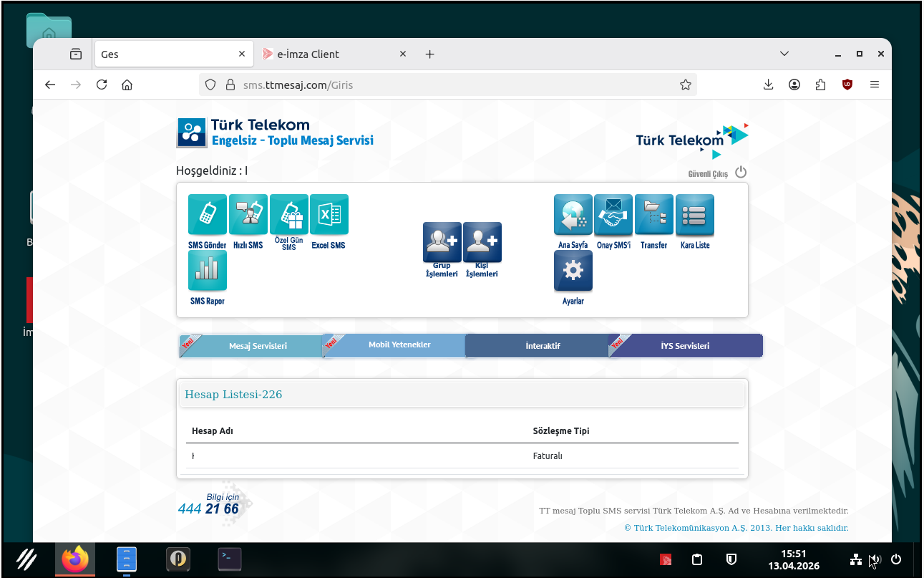Click the Firefox icon in the taskbar

pos(75,559)
